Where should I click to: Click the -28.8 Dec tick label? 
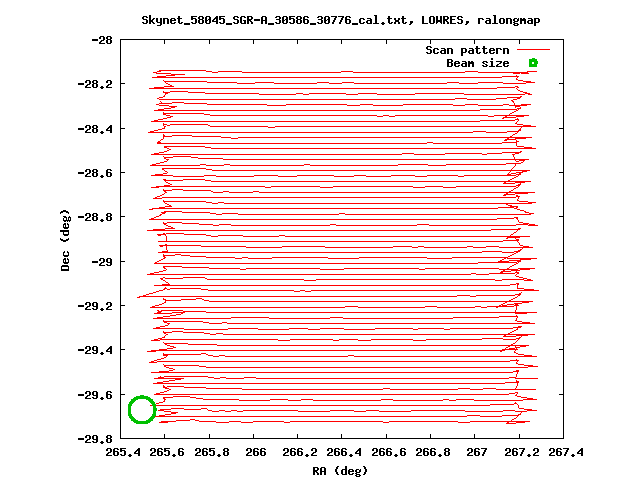(x=95, y=217)
